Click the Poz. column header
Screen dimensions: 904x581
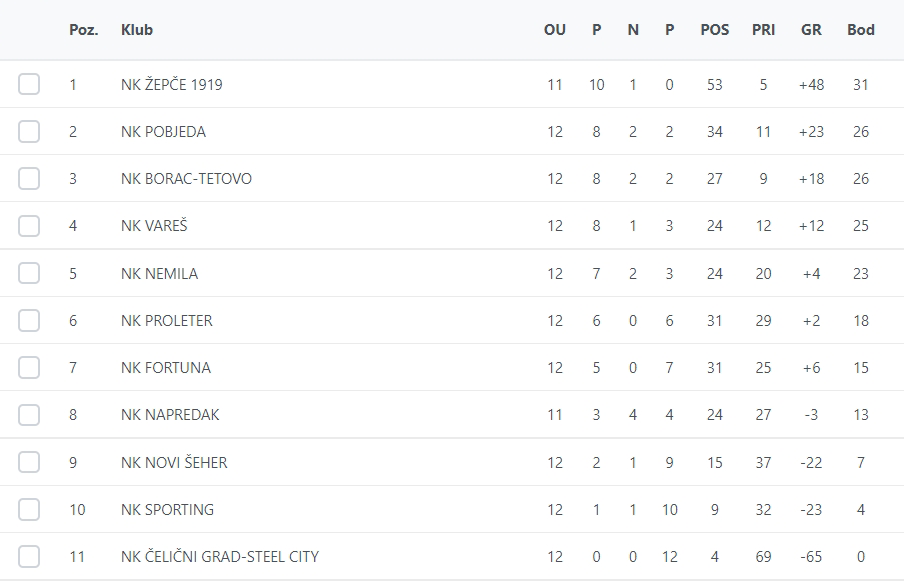click(x=84, y=30)
